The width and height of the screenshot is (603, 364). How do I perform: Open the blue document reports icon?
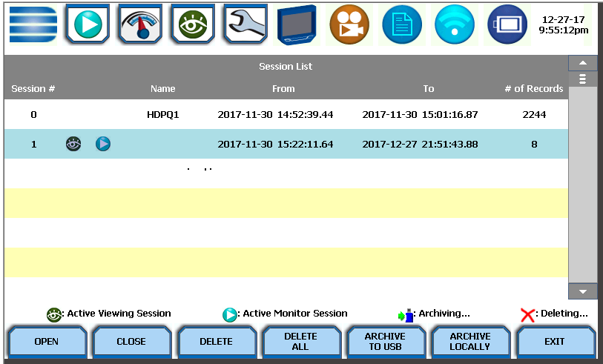point(402,25)
